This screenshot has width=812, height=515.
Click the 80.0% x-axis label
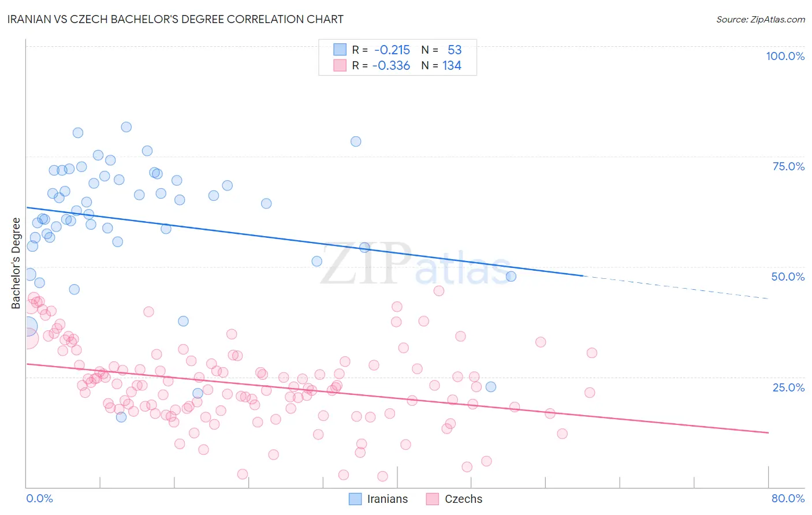(x=788, y=498)
